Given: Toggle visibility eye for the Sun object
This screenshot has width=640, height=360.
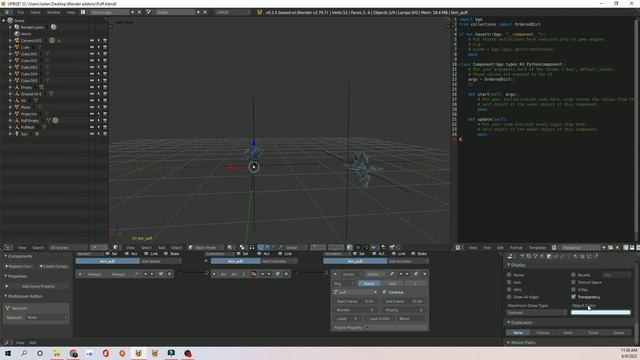Looking at the screenshot, I should pos(92,134).
